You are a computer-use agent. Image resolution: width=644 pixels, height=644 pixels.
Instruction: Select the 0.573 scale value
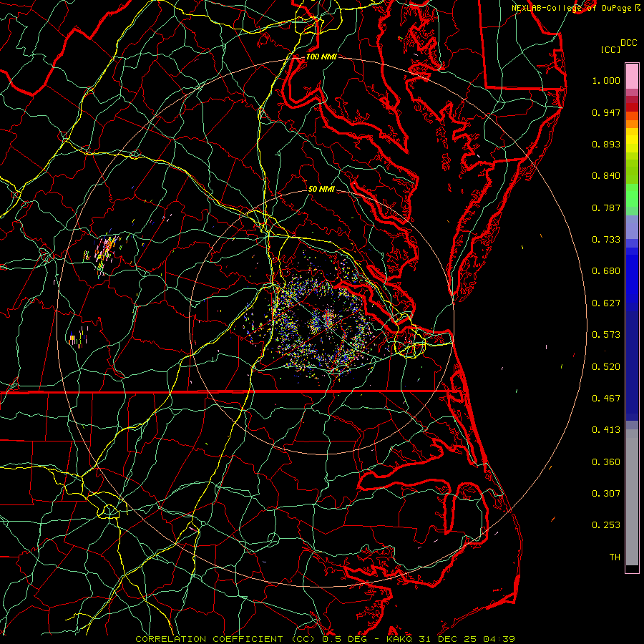[x=606, y=335]
